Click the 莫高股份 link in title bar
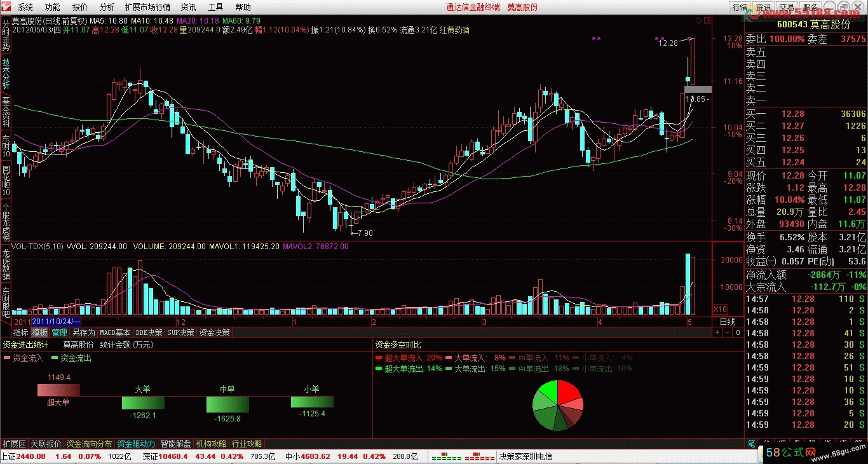Image resolution: width=868 pixels, height=464 pixels. coord(522,7)
